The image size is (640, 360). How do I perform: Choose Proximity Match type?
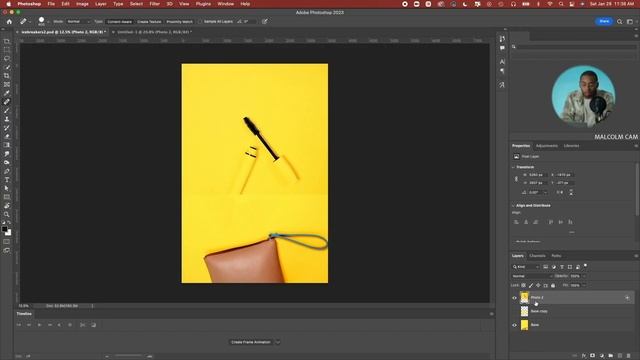[179, 21]
